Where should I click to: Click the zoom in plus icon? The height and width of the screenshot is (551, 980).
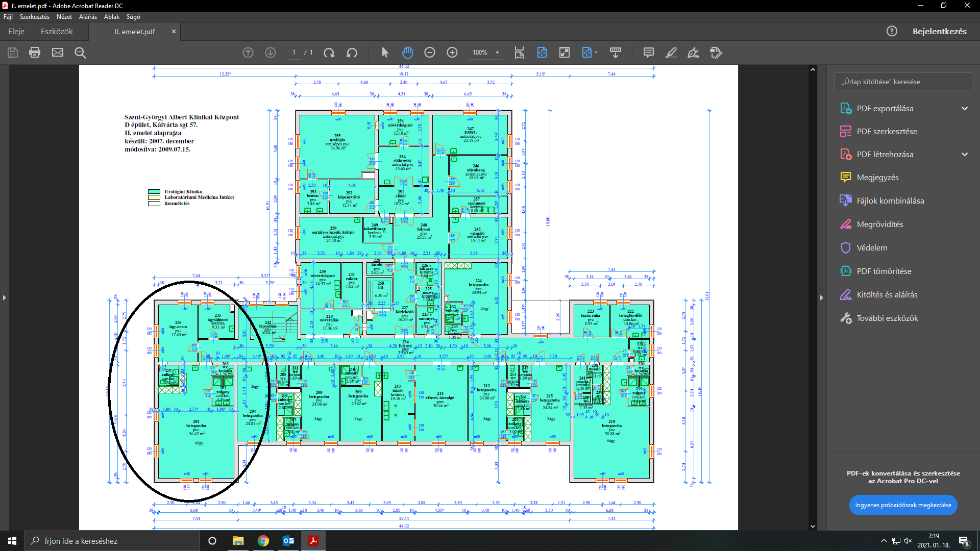[x=452, y=53]
